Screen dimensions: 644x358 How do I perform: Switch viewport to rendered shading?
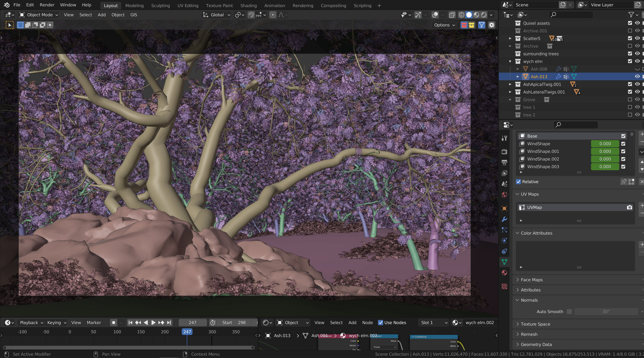tap(484, 15)
